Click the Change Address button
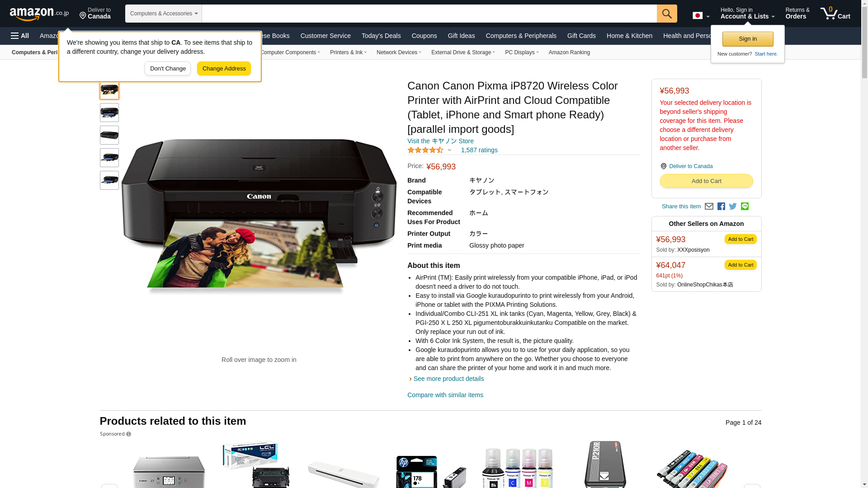The width and height of the screenshot is (868, 488). point(224,69)
